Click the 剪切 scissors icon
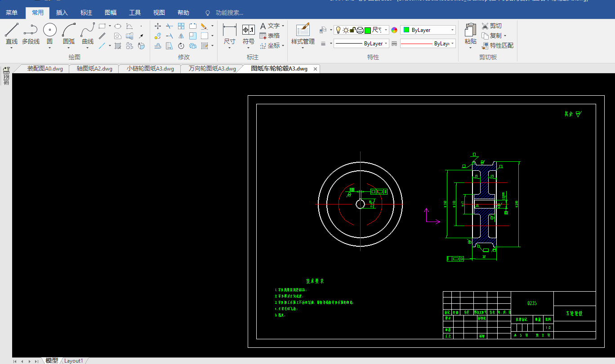 pos(485,26)
